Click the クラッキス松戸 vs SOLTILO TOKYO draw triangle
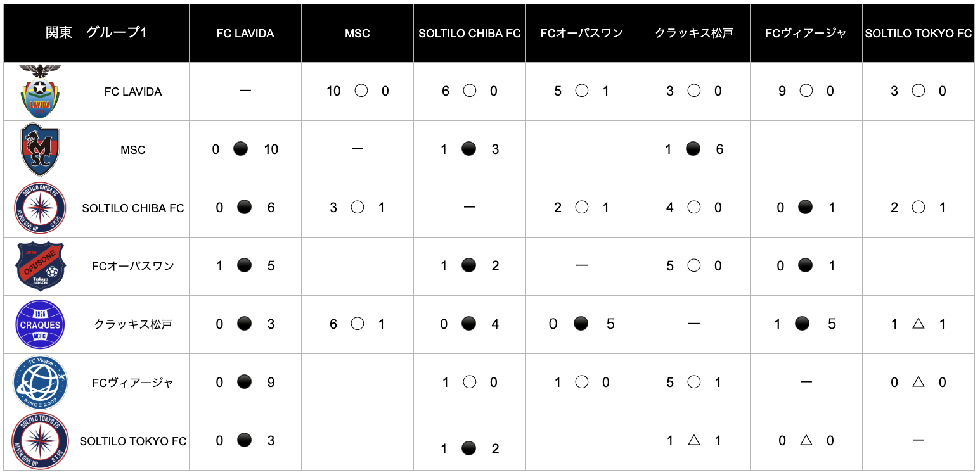The width and height of the screenshot is (980, 475). point(918,324)
